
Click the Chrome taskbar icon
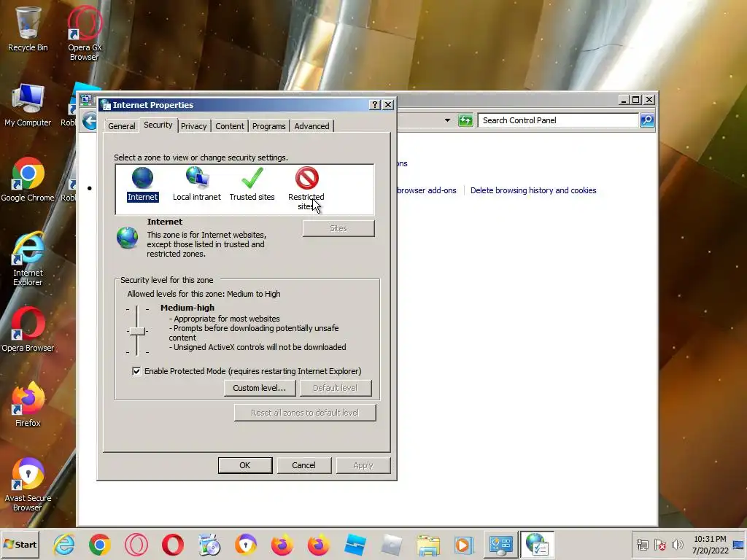tap(99, 545)
